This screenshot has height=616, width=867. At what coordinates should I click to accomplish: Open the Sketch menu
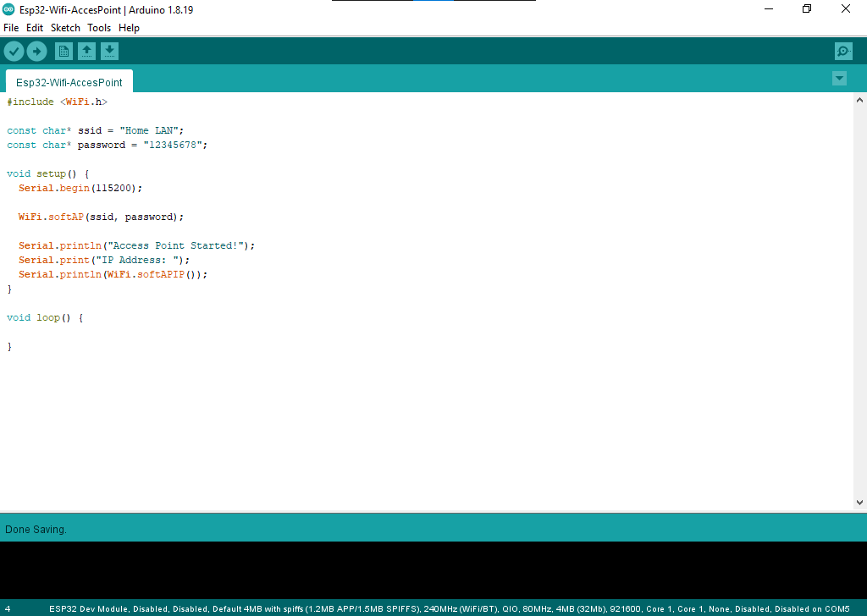tap(65, 28)
